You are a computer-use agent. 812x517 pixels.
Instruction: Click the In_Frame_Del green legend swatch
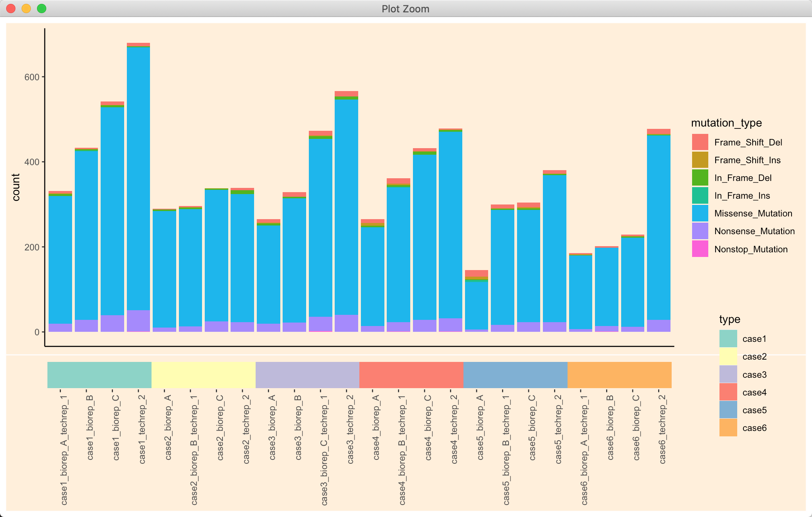pos(700,177)
